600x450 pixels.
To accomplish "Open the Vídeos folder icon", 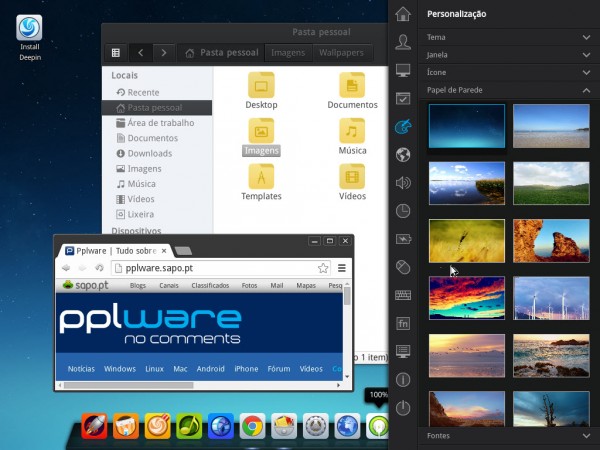I will (352, 183).
